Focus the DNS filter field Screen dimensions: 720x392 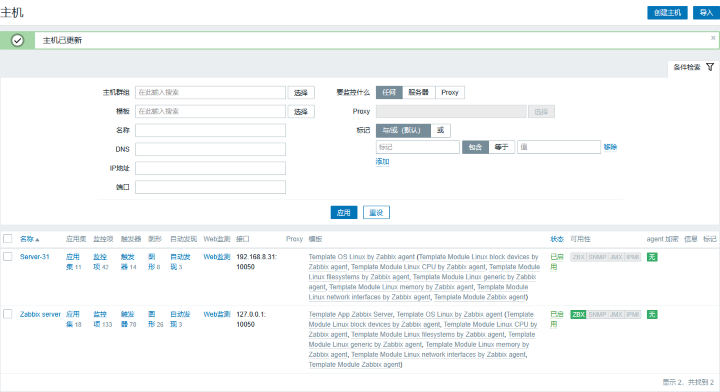click(x=210, y=149)
